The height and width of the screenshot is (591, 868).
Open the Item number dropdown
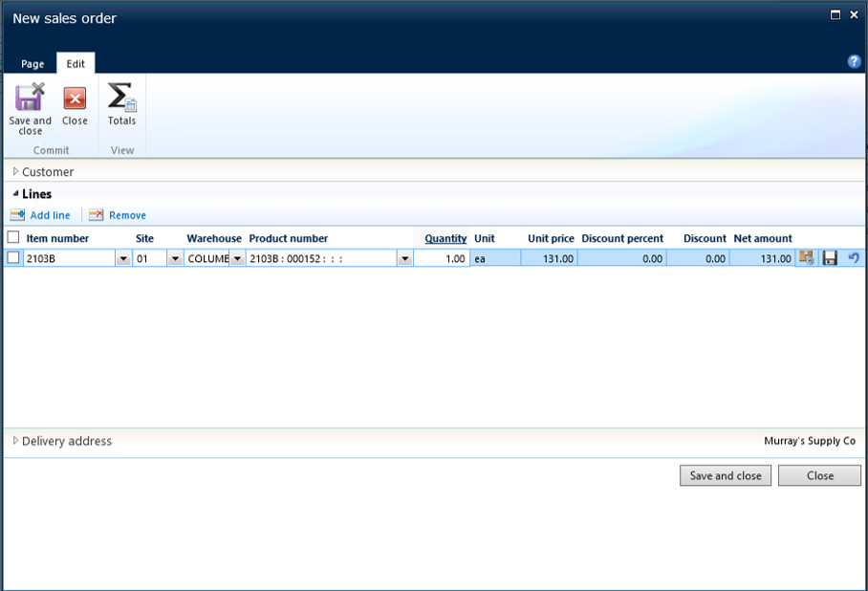click(x=122, y=258)
